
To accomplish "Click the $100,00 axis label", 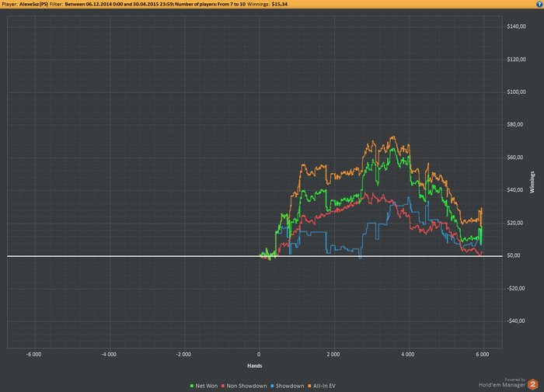I will coord(516,92).
